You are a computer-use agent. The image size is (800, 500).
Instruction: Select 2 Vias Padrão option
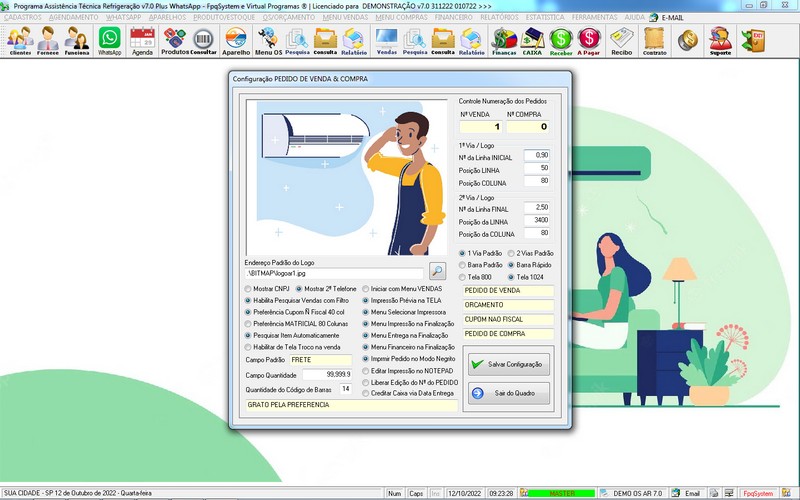click(x=531, y=253)
